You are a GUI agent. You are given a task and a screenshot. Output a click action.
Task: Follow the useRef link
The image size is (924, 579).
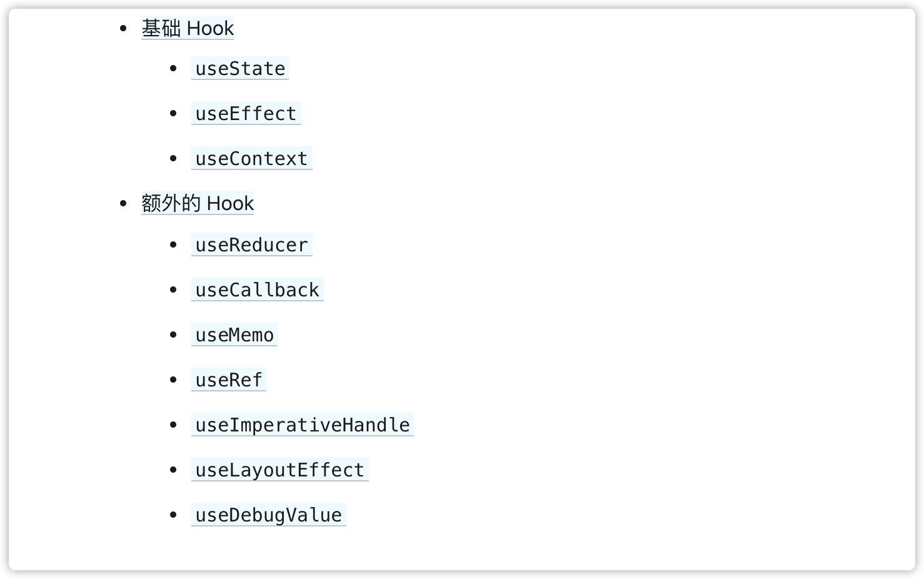pos(229,380)
